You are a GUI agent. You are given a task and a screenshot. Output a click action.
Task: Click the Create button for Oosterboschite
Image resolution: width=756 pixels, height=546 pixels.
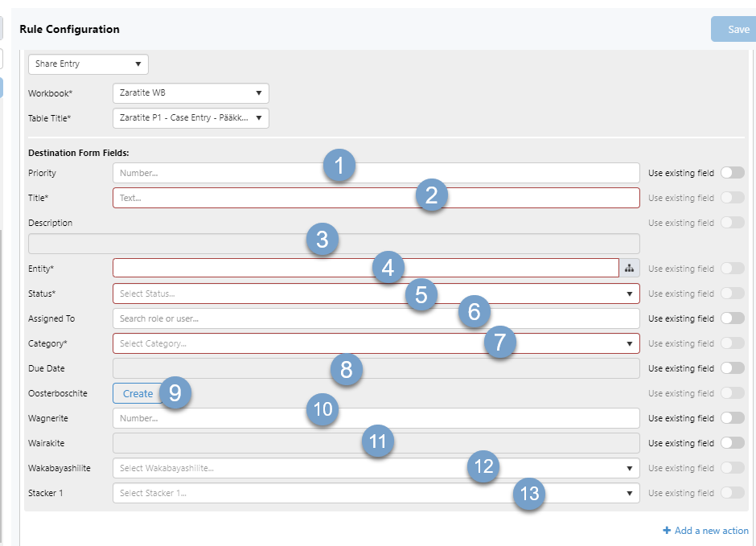[x=138, y=393]
